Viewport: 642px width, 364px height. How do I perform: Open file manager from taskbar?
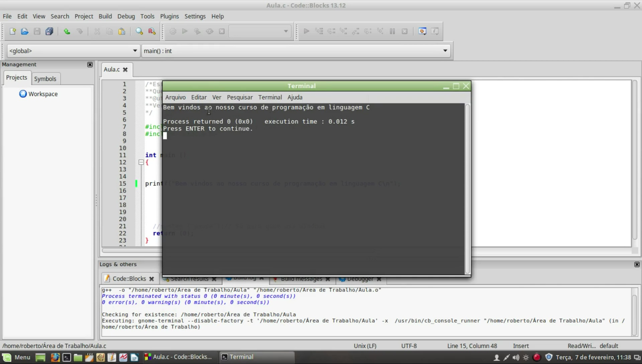(x=78, y=357)
